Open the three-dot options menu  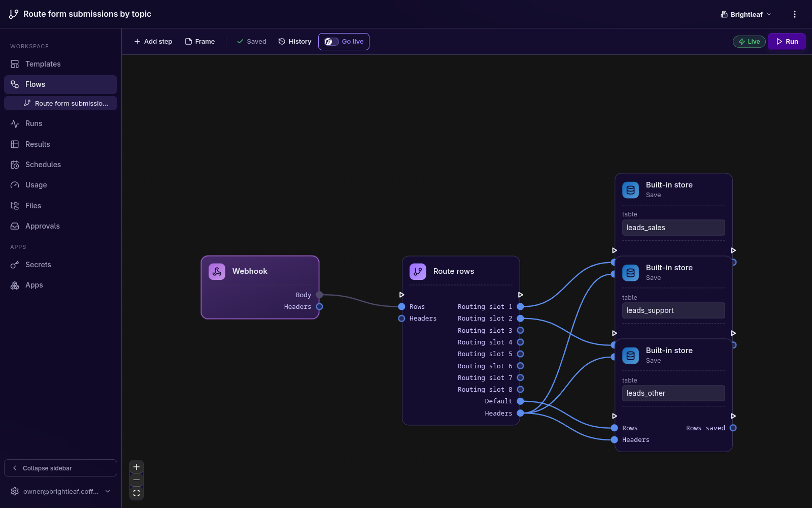795,14
